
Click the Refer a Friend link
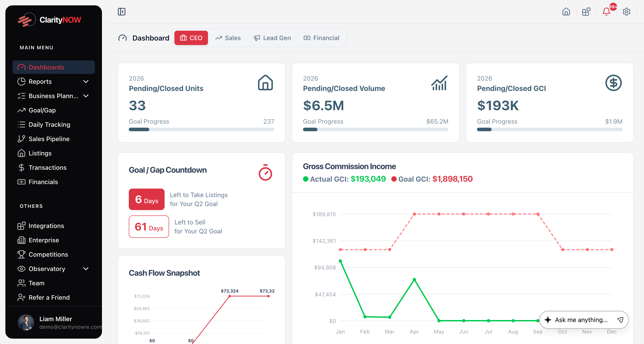coord(49,297)
